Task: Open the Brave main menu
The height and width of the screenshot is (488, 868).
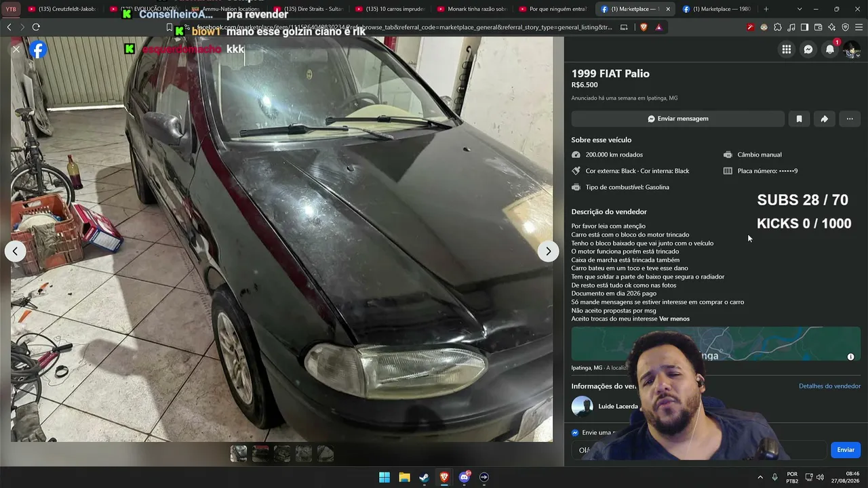Action: [x=859, y=27]
